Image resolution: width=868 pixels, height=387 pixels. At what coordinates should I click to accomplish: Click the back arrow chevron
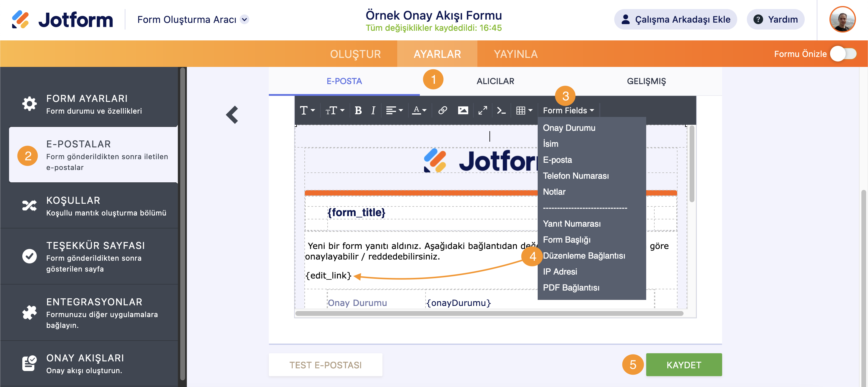coord(232,115)
